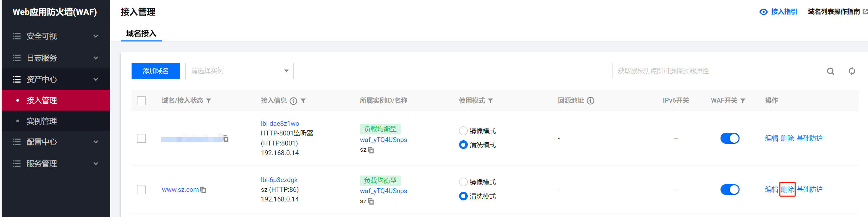
Task: Open the filter icon on 域名/接入状态 column
Action: pyautogui.click(x=208, y=101)
